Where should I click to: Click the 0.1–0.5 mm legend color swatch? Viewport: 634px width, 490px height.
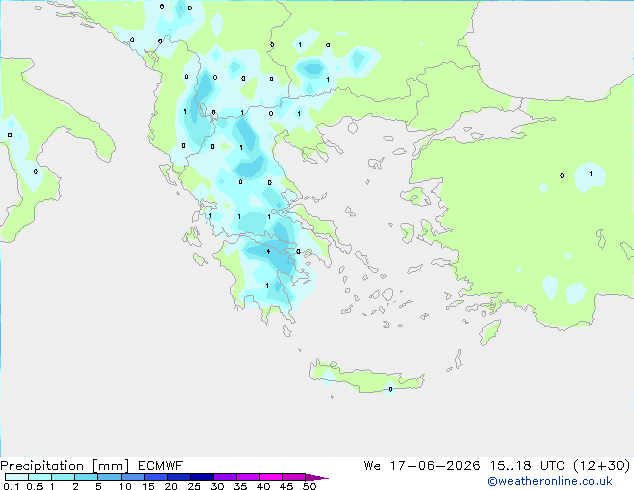(17, 477)
